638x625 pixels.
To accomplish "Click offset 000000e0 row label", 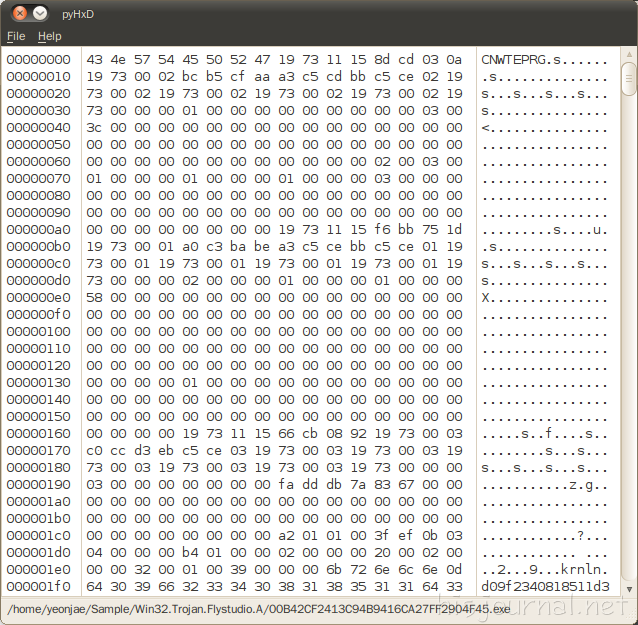I will click(x=38, y=297).
